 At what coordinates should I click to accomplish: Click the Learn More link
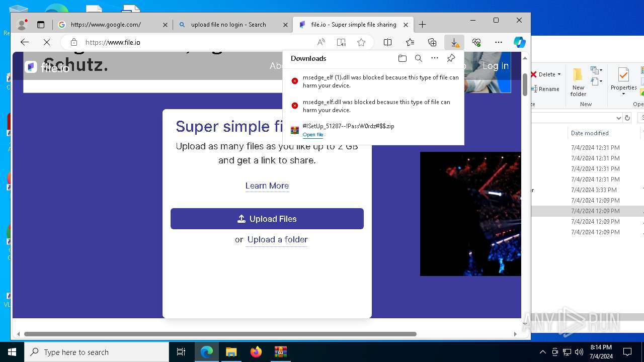[x=267, y=186]
